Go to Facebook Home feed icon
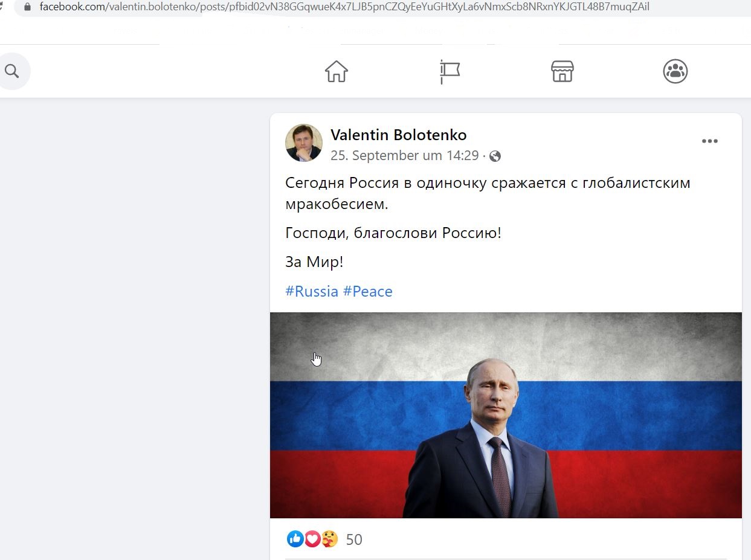751x560 pixels. click(337, 71)
